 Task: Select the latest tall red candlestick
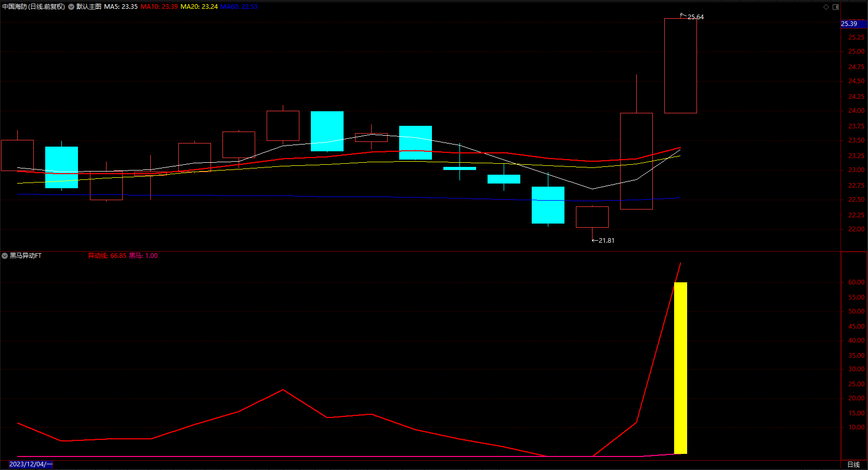click(680, 66)
